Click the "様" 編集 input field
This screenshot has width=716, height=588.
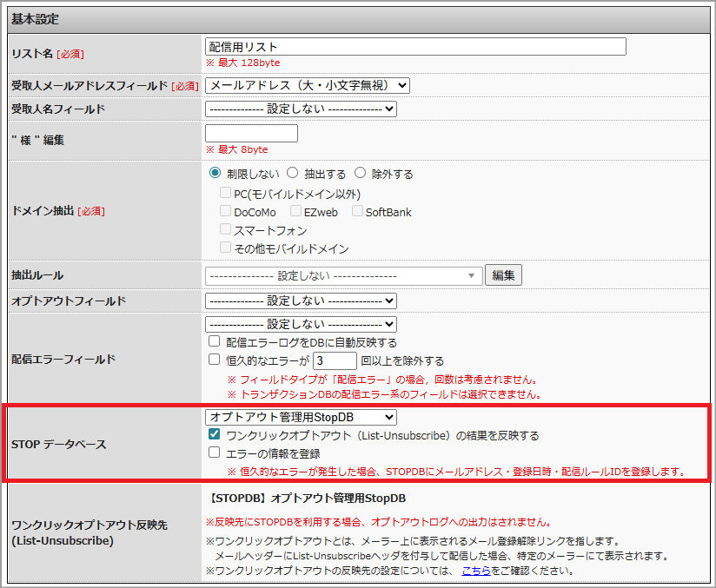coord(251,134)
